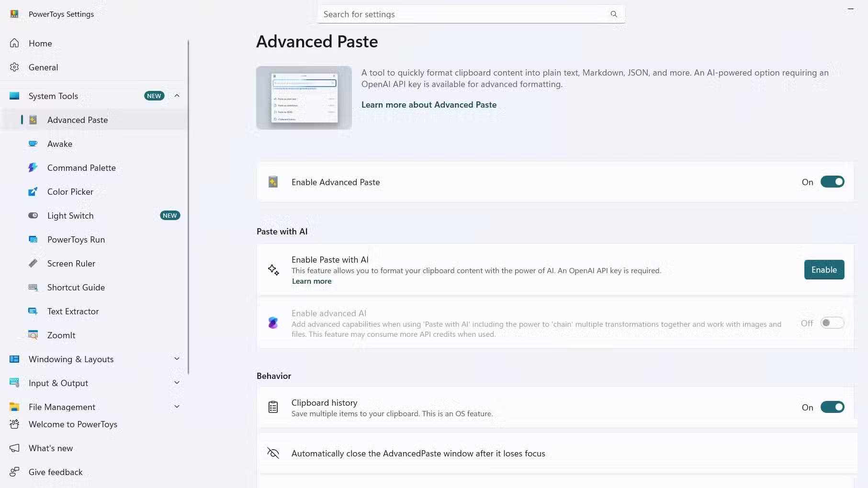Open the General settings page
868x488 pixels.
(x=94, y=67)
